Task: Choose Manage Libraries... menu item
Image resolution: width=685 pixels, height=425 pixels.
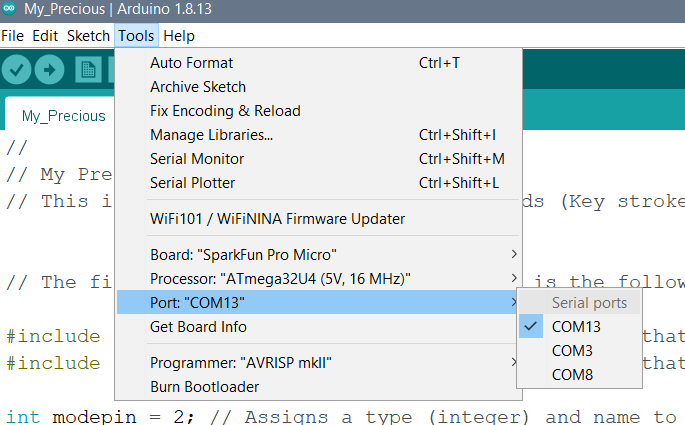Action: click(x=211, y=135)
